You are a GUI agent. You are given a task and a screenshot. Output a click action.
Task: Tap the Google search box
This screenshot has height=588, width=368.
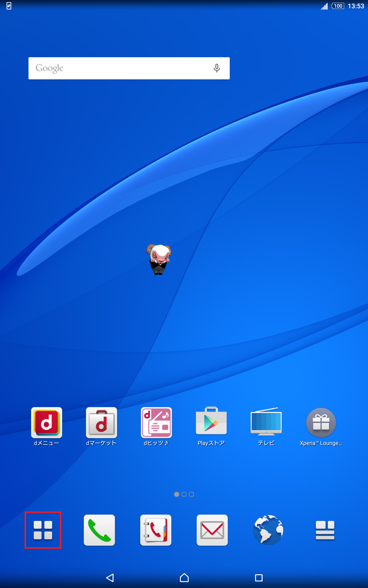click(129, 68)
